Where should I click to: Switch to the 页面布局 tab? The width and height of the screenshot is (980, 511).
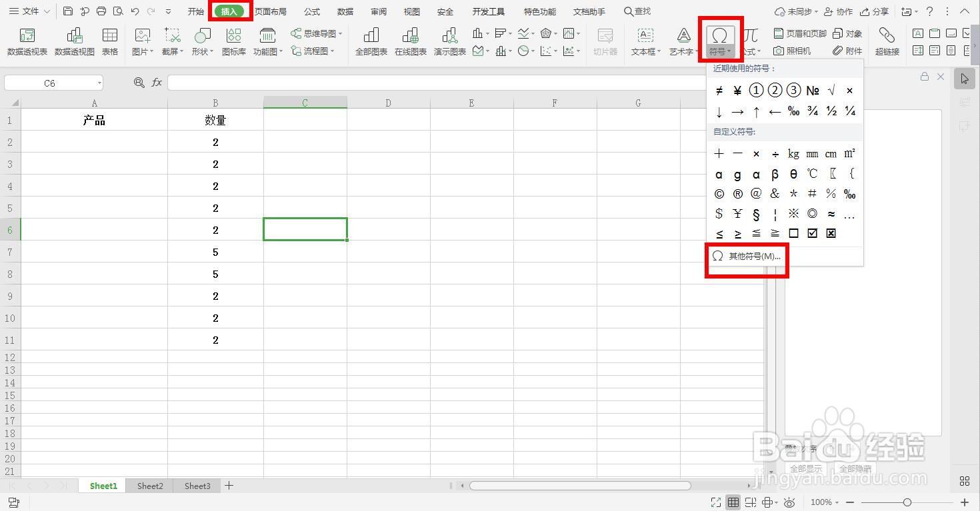[270, 11]
